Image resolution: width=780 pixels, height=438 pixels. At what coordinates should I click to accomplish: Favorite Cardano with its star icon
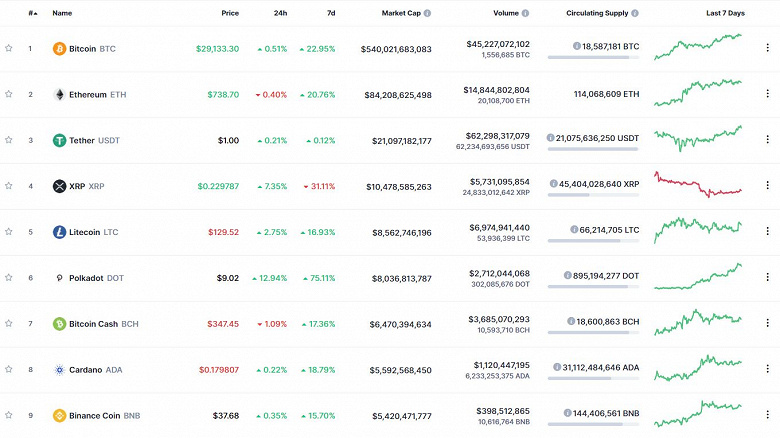coord(9,369)
